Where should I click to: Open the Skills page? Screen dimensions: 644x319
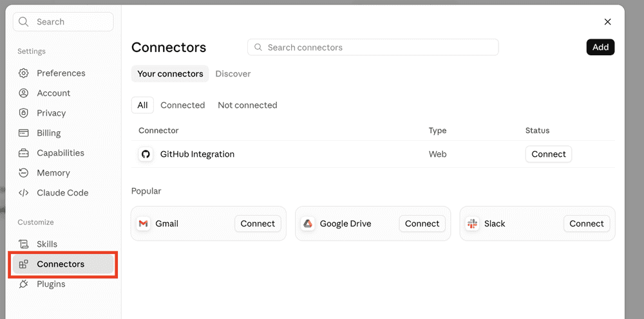(x=63, y=244)
